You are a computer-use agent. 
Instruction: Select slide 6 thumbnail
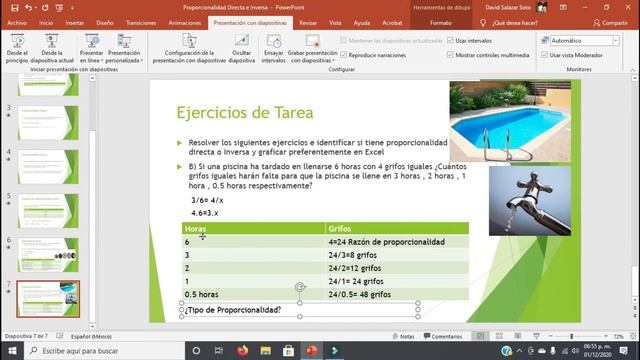click(48, 255)
